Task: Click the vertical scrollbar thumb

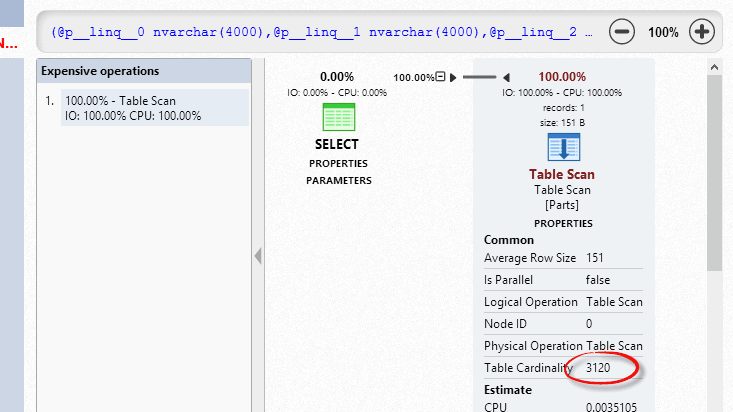Action: [x=714, y=173]
